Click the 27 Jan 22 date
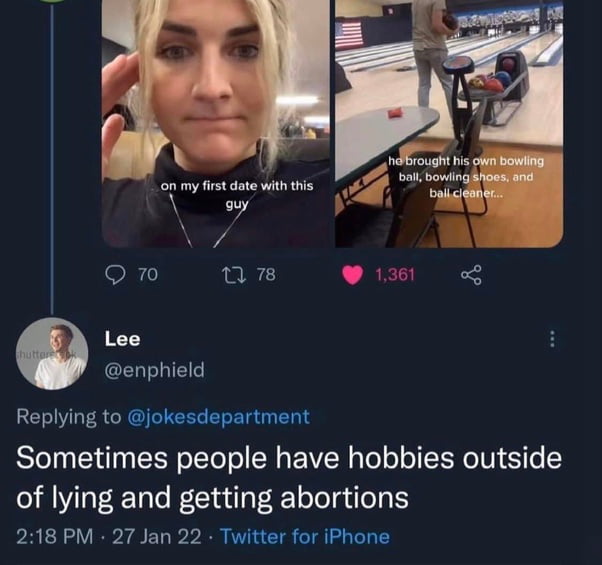The height and width of the screenshot is (565, 602). 157,537
